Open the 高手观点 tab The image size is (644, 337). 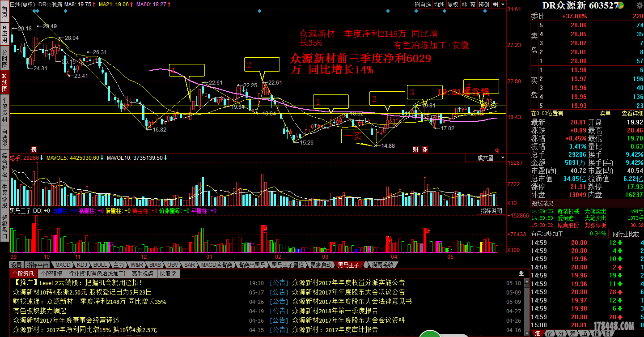142,273
